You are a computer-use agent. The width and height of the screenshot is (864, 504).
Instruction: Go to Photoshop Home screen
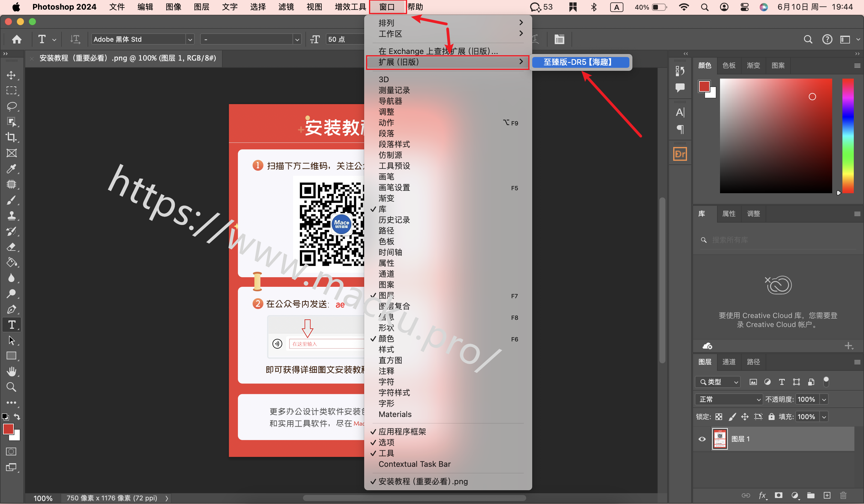[x=16, y=39]
